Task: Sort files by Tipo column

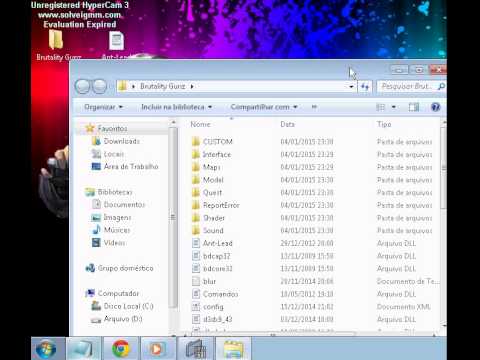Action: 384,124
